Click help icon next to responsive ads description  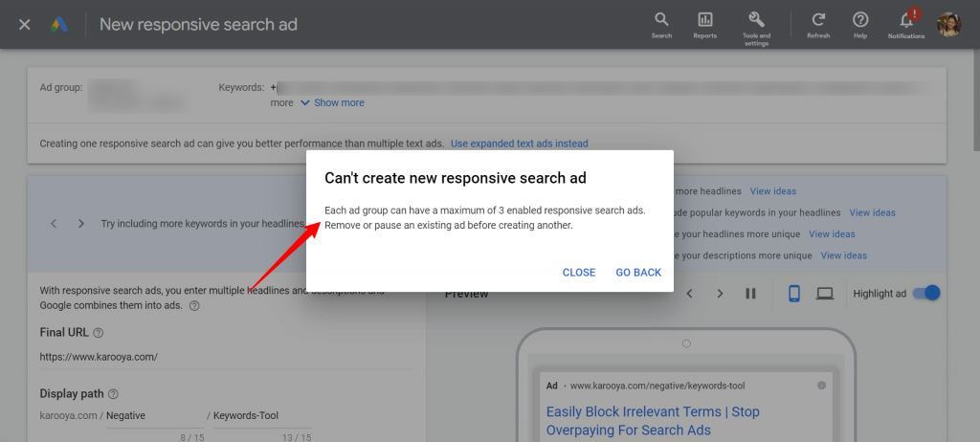(194, 306)
